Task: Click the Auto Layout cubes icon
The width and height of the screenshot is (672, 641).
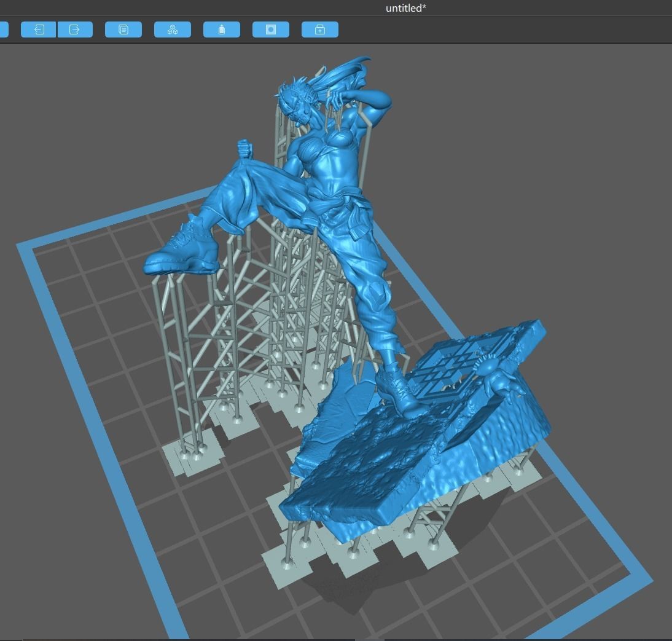Action: [x=173, y=29]
